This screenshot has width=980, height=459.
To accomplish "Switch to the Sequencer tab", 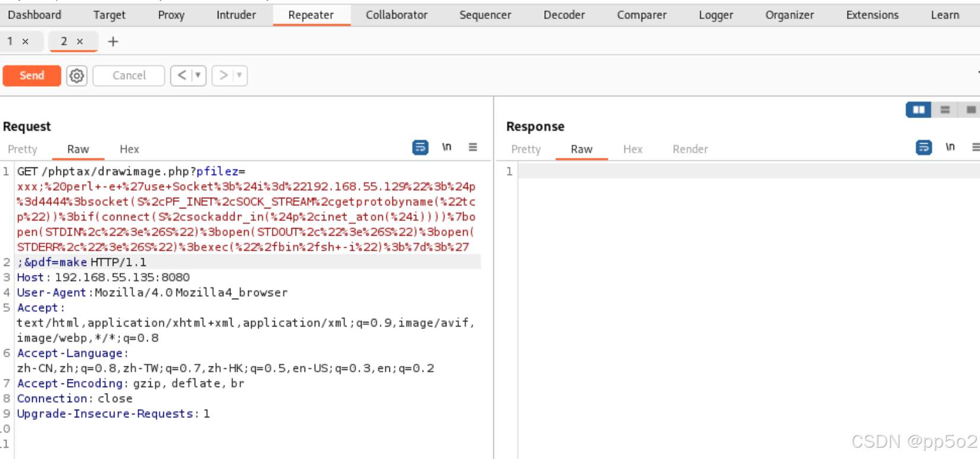I will click(x=485, y=15).
